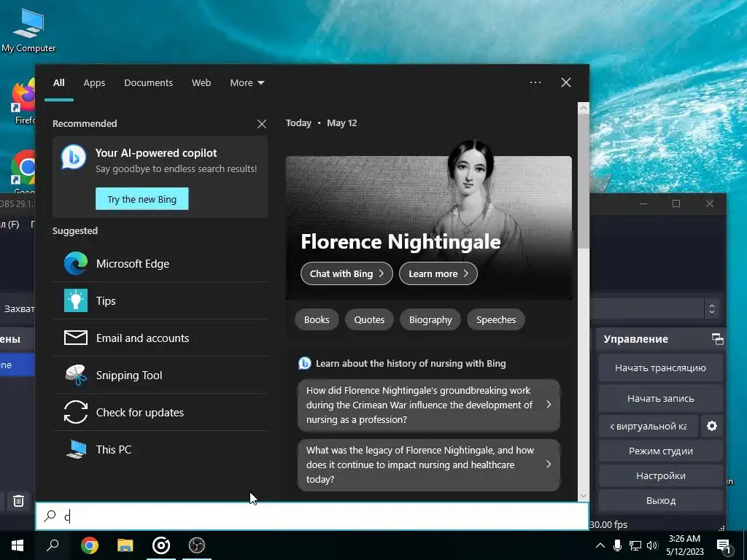
Task: Open Google Chrome desktop shortcut
Action: click(x=23, y=171)
